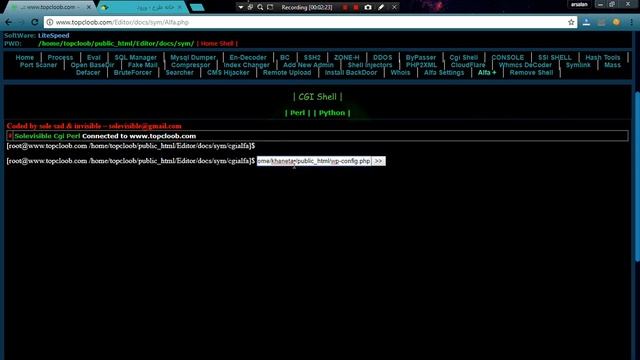Click the BC menu link

(x=285, y=58)
